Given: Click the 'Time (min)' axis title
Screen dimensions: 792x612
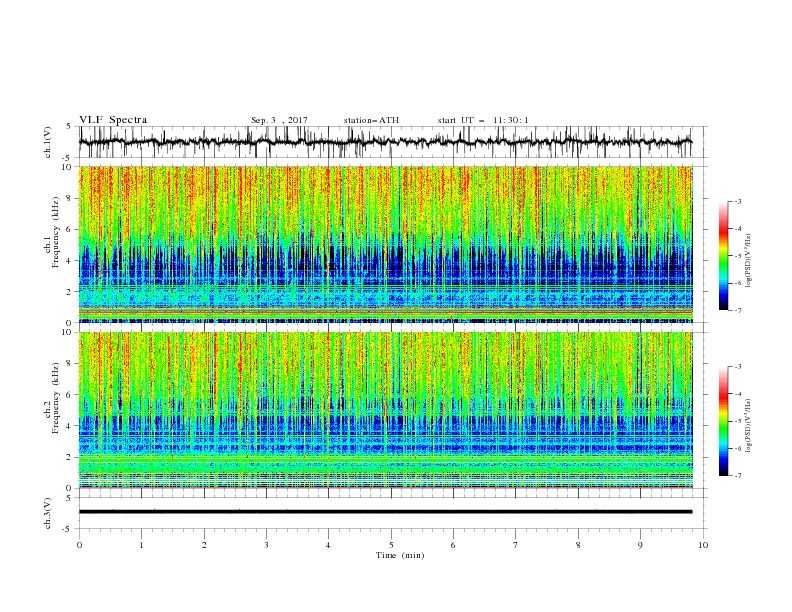Looking at the screenshot, I should point(400,555).
